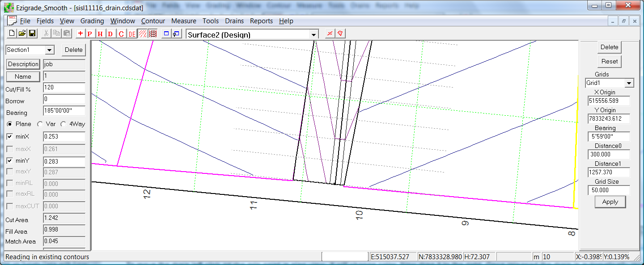Toggle the red grid hatch icon

(153, 34)
